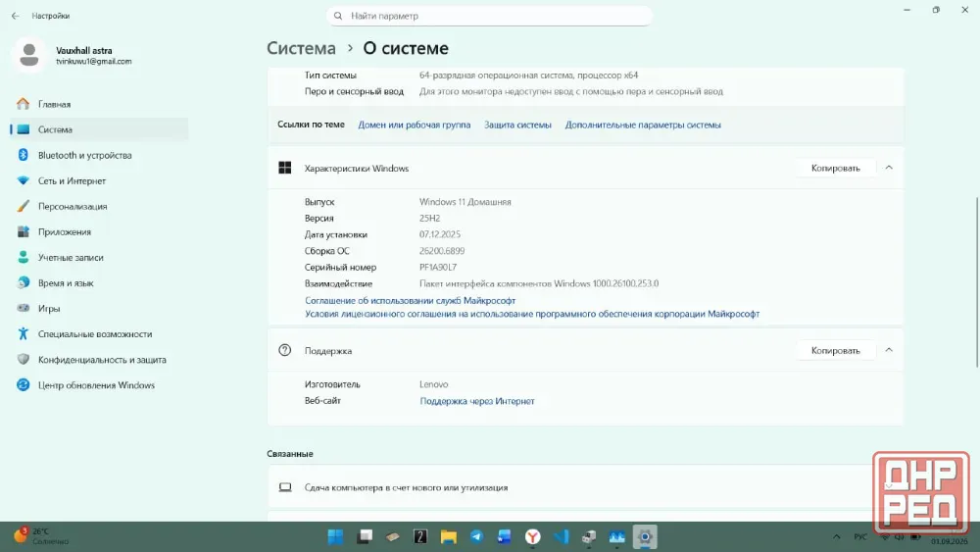Screen dimensions: 980x552
Task: Open Условия лицензионного соглашения Майкрософт link
Action: 532,314
